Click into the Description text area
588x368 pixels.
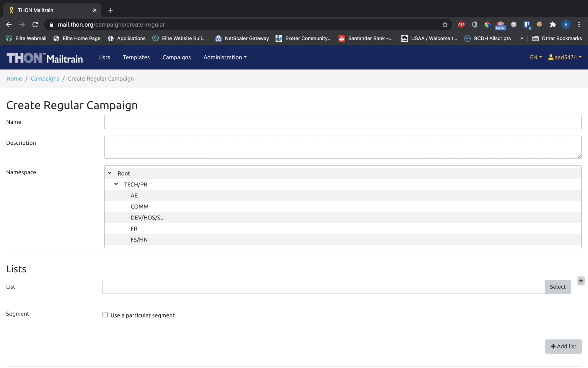(343, 147)
